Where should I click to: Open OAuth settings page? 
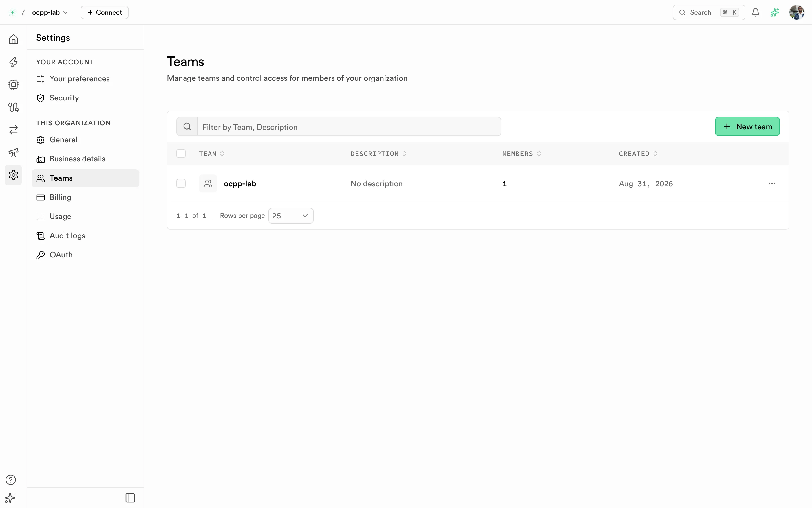pos(85,255)
